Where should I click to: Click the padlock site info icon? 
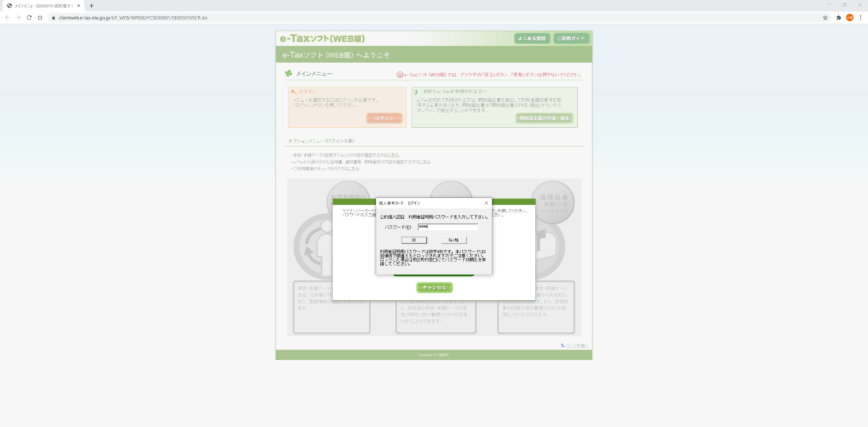[x=54, y=17]
